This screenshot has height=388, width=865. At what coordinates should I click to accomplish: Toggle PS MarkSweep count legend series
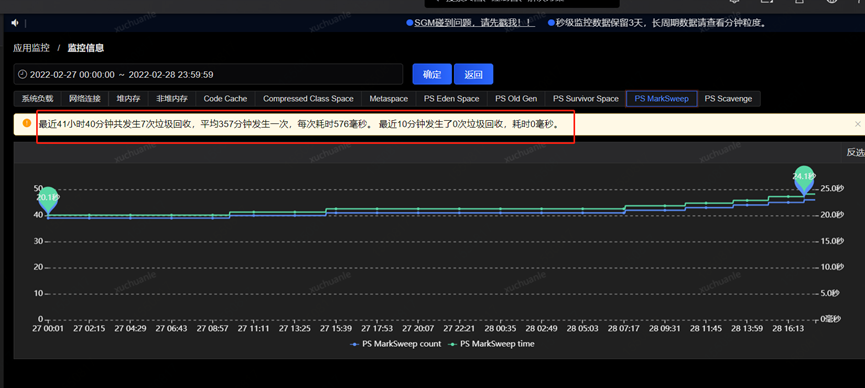396,344
